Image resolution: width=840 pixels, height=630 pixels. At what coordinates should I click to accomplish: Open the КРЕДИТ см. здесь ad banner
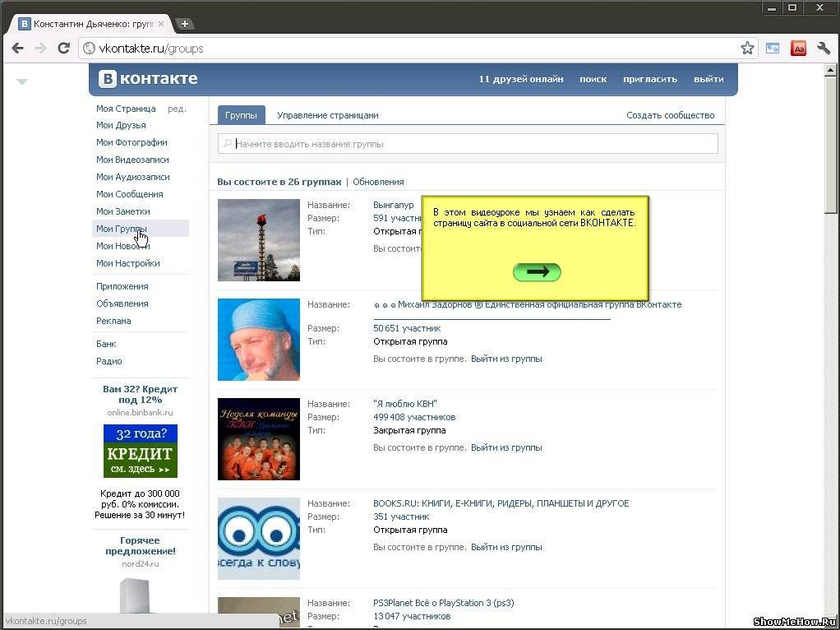coord(141,451)
